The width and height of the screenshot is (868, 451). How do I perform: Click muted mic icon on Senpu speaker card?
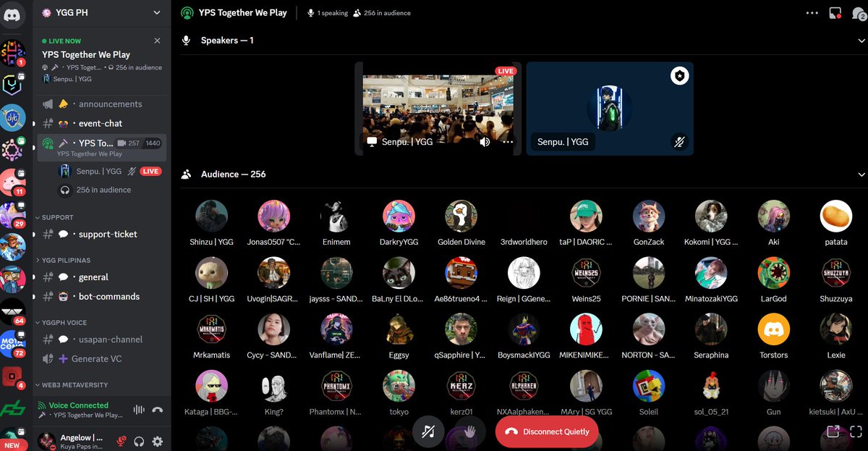(678, 142)
